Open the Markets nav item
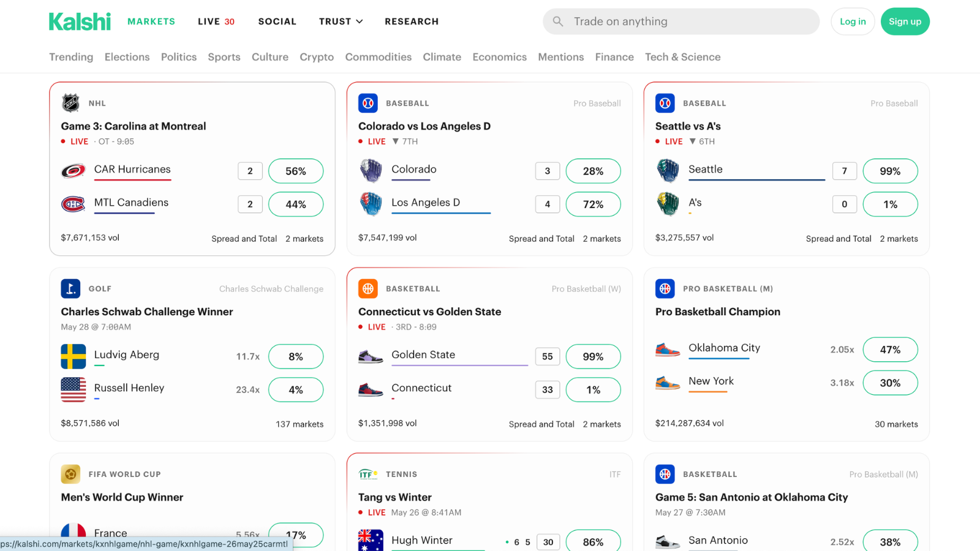The image size is (980, 551). (x=151, y=21)
